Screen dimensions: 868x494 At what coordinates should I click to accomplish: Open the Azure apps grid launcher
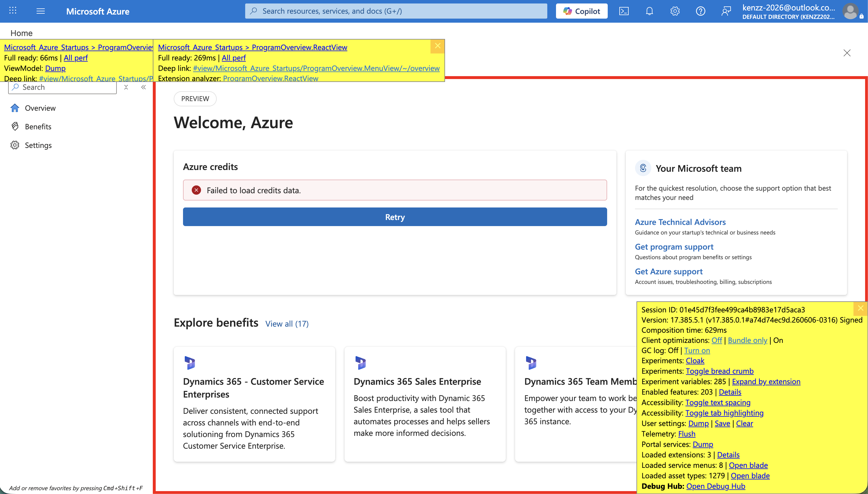[13, 11]
